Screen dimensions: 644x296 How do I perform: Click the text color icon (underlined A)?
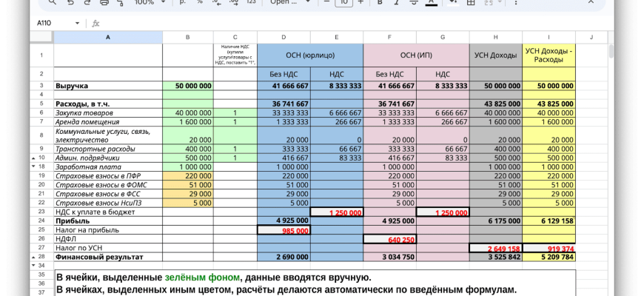pos(432,3)
